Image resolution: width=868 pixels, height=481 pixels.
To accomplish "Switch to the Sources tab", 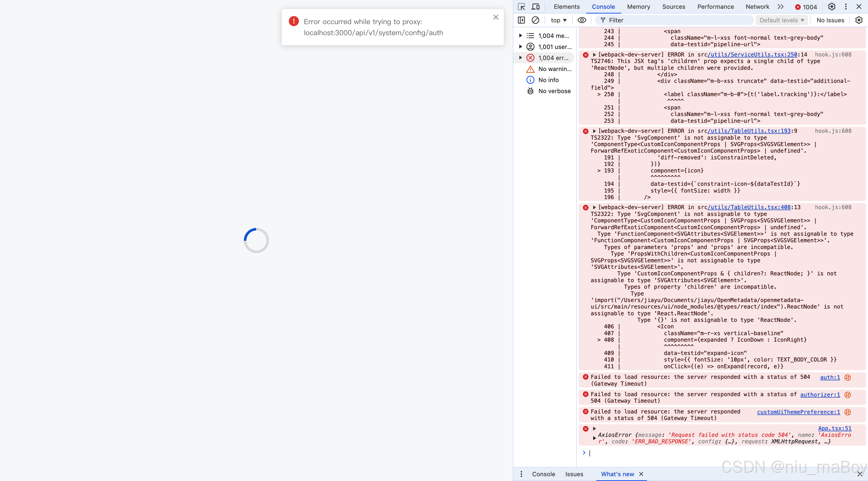I will click(673, 7).
